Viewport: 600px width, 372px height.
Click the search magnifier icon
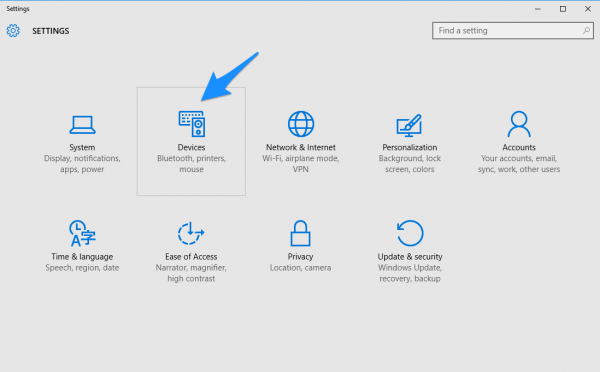tap(586, 30)
